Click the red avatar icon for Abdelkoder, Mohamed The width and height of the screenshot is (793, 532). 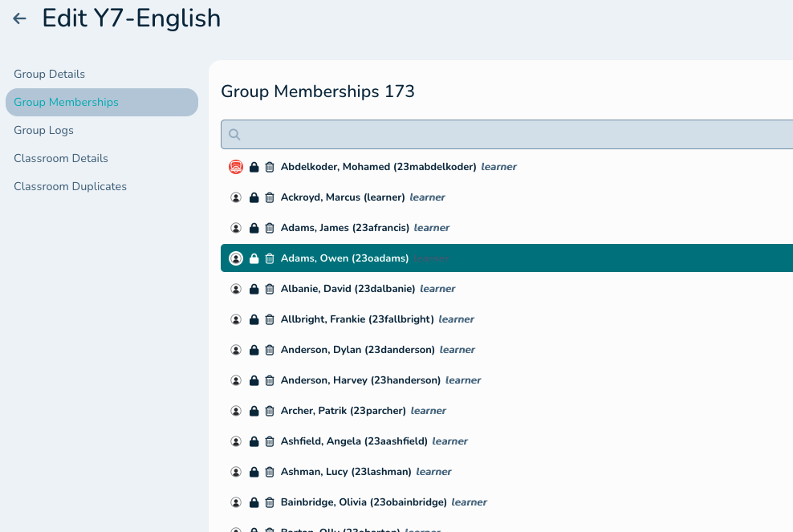tap(236, 167)
